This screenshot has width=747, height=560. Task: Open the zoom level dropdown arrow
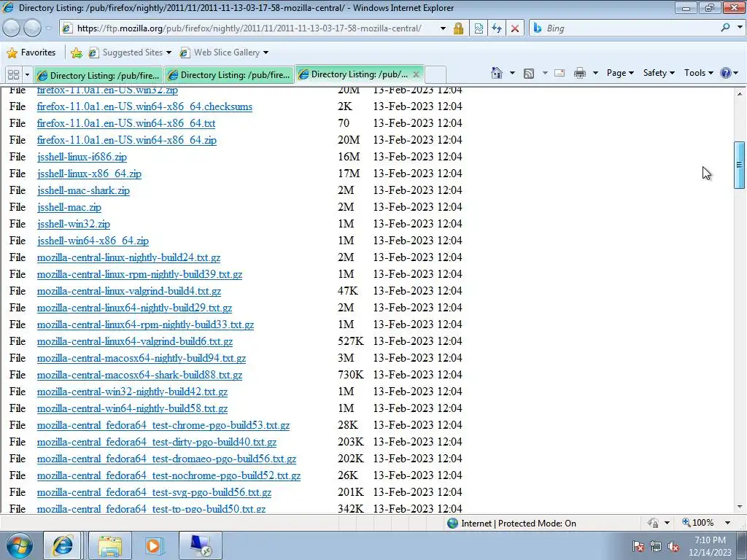[x=727, y=523]
